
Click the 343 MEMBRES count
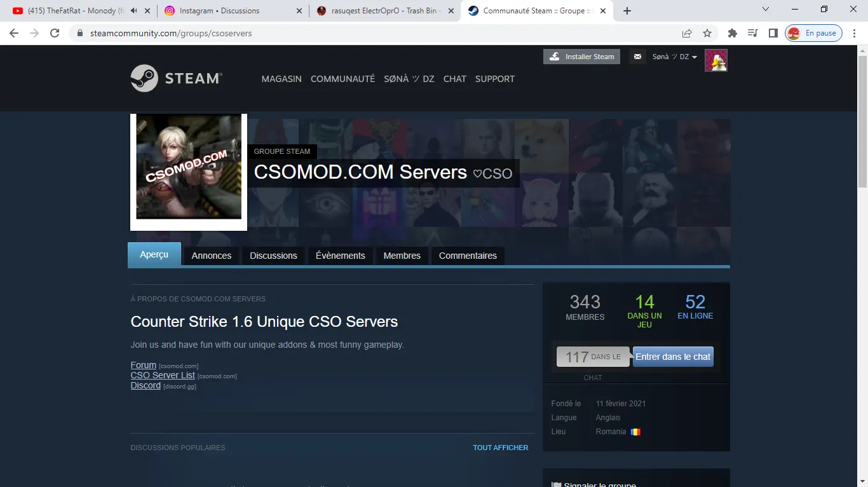click(x=585, y=306)
